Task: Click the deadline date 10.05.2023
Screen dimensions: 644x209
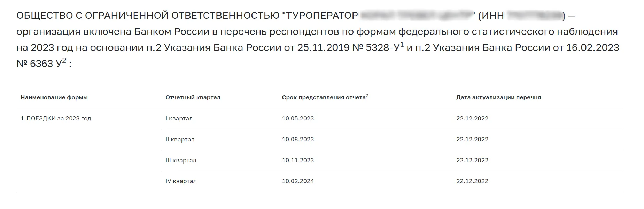Action: (x=298, y=118)
